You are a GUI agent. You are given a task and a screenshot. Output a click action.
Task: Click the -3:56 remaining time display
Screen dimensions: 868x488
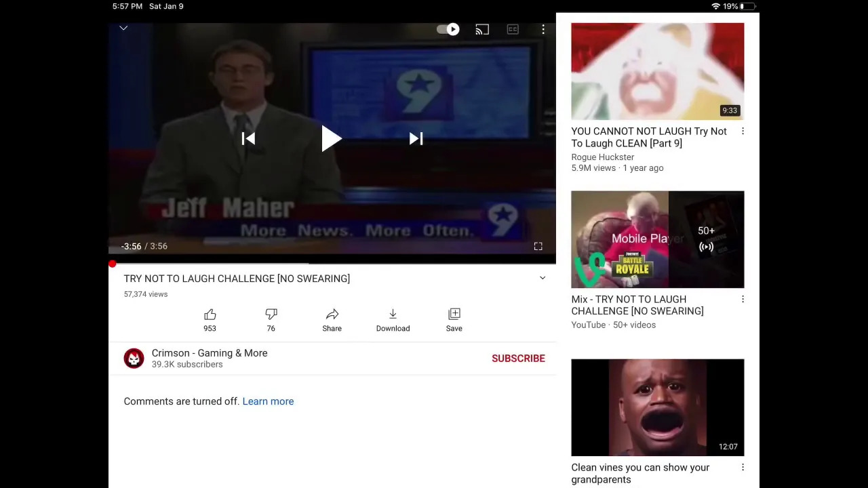[131, 246]
